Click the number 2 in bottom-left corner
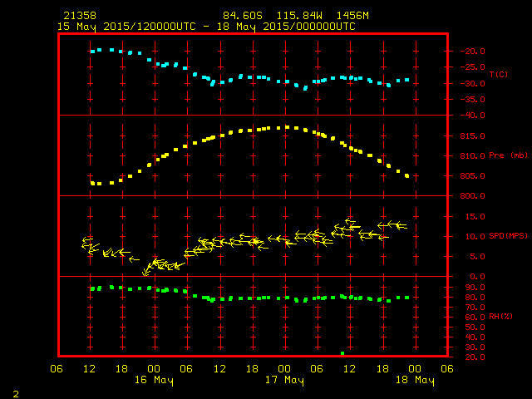This screenshot has width=532, height=399. (16, 394)
